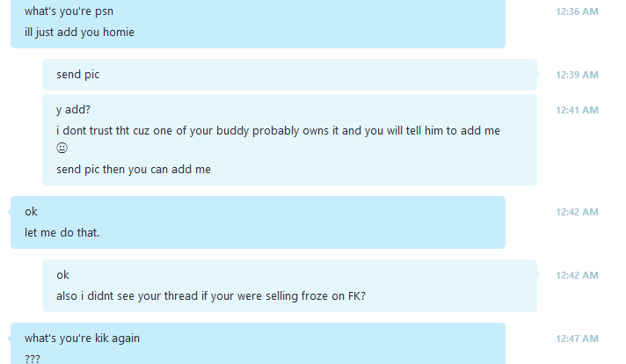Click "what's you're psn" message text

[69, 11]
